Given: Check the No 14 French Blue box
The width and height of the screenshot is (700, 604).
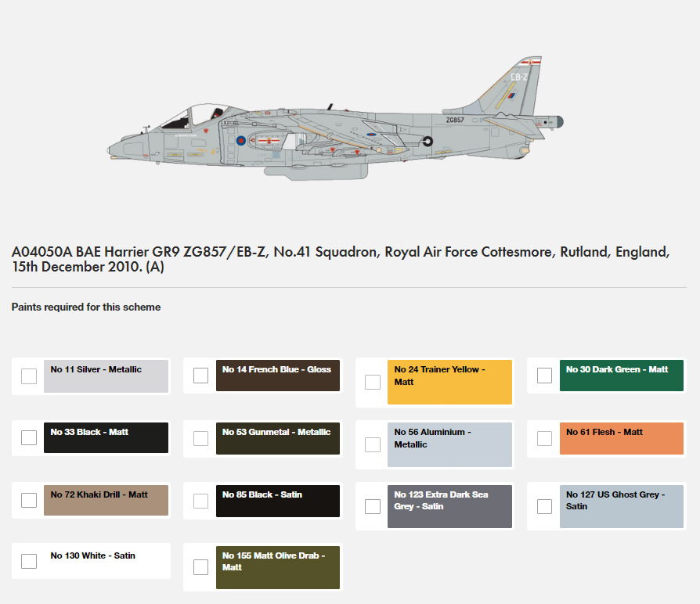Looking at the screenshot, I should [201, 376].
